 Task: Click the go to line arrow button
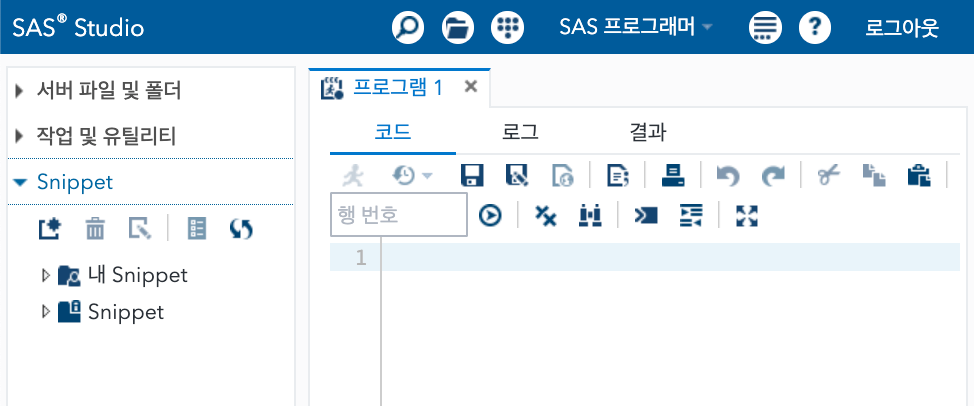coord(490,215)
